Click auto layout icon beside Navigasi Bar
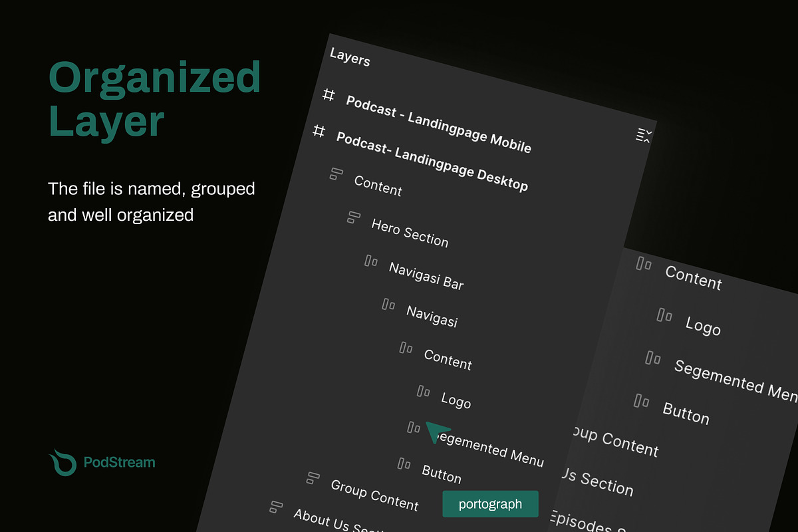798x532 pixels. (x=371, y=260)
